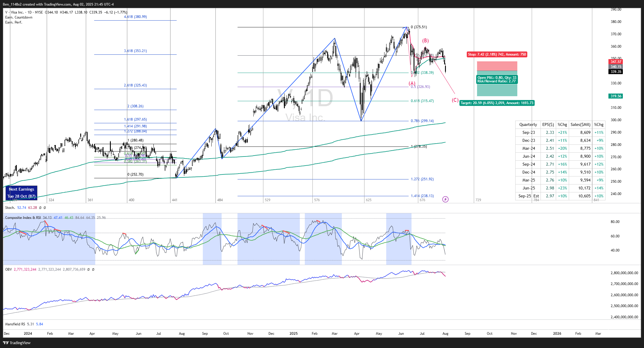Click the 0.618 (315.47) Fibonacci level label
644x348 pixels.
pos(422,101)
